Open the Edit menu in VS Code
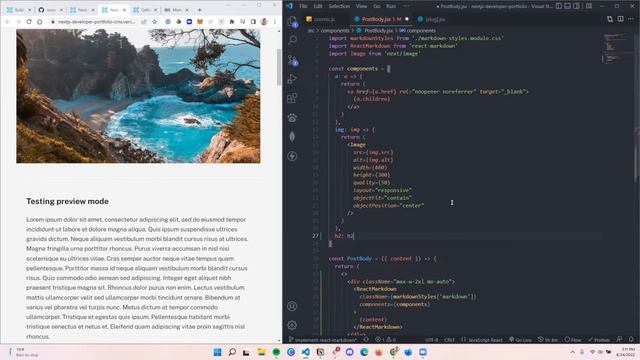 pos(318,6)
